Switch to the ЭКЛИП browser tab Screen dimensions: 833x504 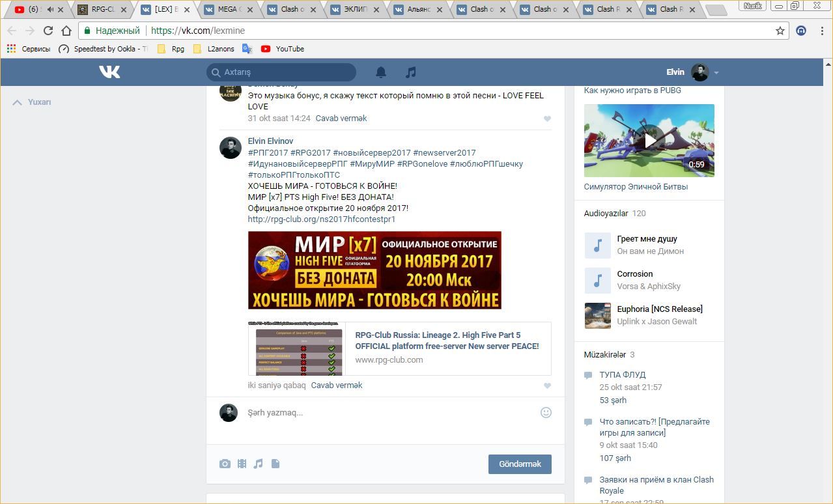click(354, 9)
